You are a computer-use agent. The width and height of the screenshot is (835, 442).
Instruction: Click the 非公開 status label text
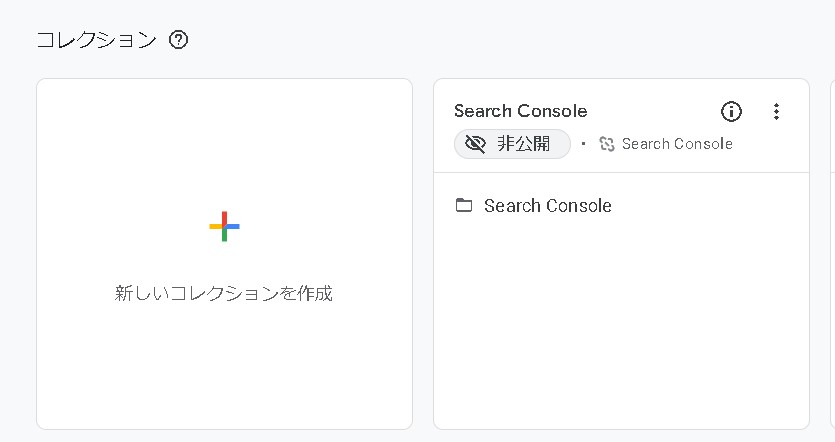coord(524,144)
